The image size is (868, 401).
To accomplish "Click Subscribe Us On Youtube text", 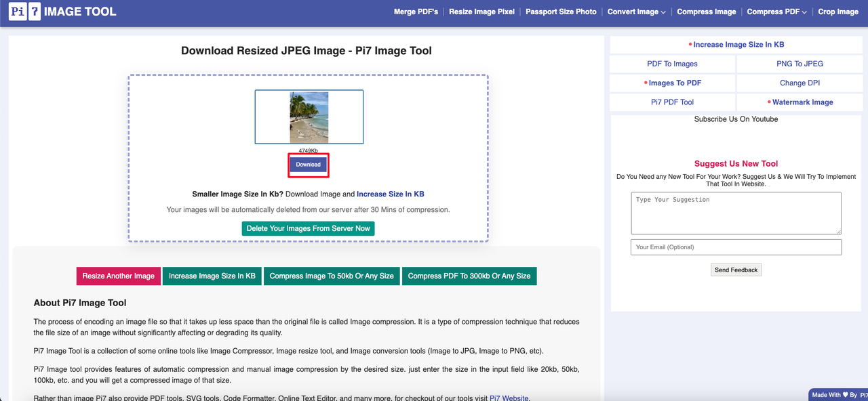I will tap(736, 119).
